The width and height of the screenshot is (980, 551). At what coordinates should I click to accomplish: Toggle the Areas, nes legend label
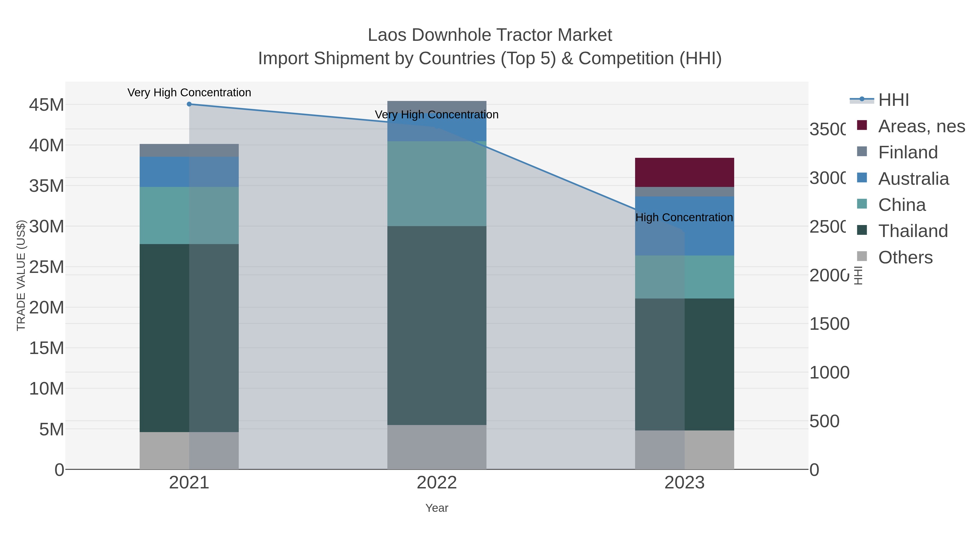click(x=922, y=126)
